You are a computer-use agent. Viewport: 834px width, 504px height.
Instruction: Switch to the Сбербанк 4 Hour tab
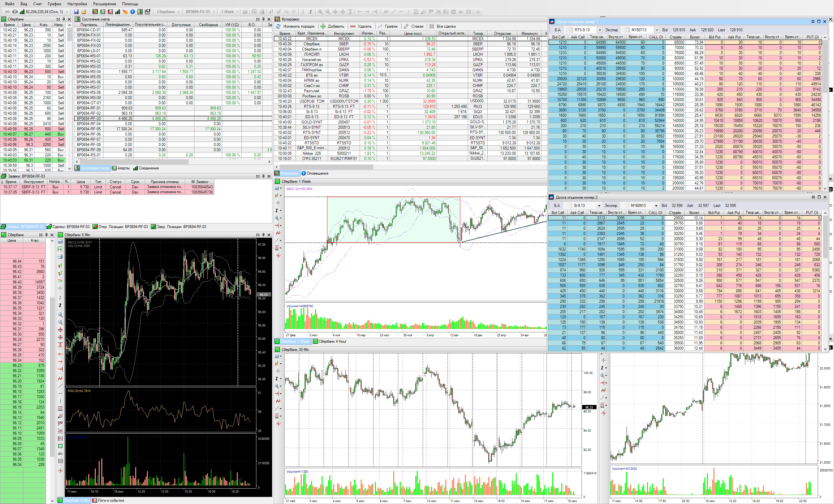tap(329, 341)
